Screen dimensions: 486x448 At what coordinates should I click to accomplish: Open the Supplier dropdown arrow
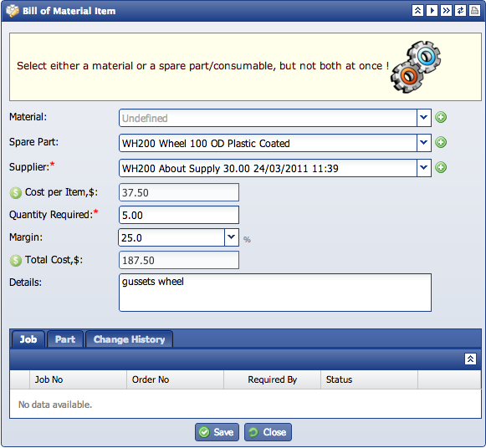tap(424, 168)
